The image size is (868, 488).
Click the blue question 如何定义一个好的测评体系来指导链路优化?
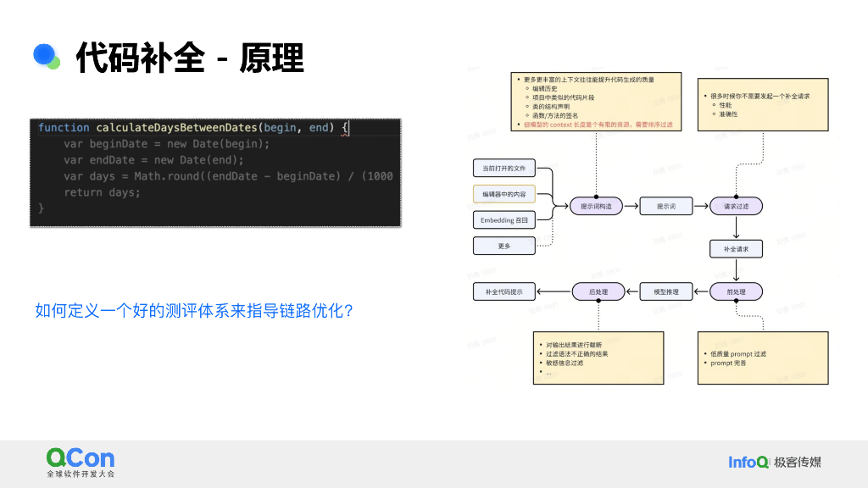click(x=194, y=311)
